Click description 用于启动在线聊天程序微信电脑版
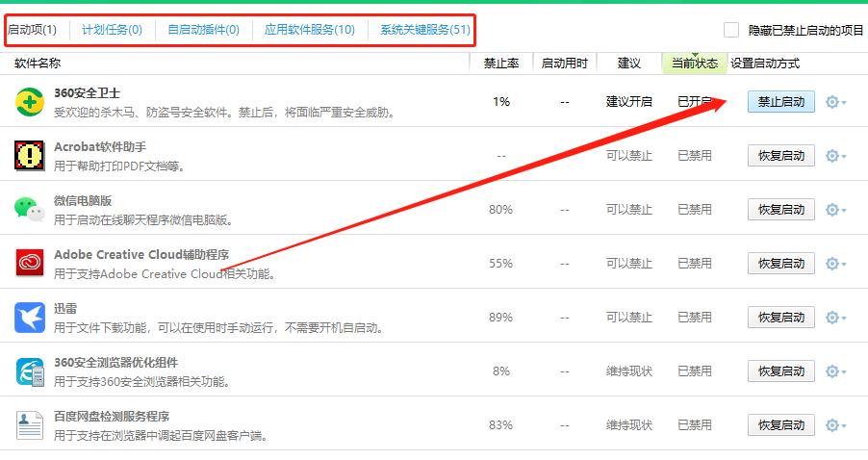The width and height of the screenshot is (868, 460). point(143,220)
